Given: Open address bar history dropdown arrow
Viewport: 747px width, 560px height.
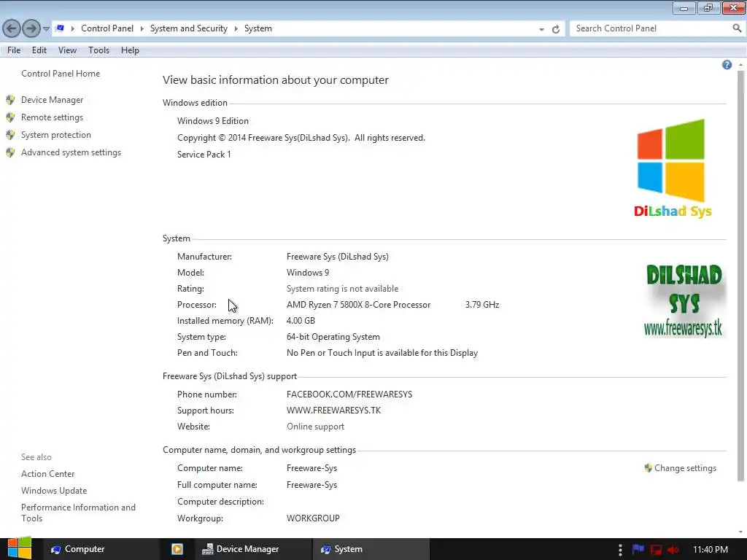Looking at the screenshot, I should coord(542,29).
